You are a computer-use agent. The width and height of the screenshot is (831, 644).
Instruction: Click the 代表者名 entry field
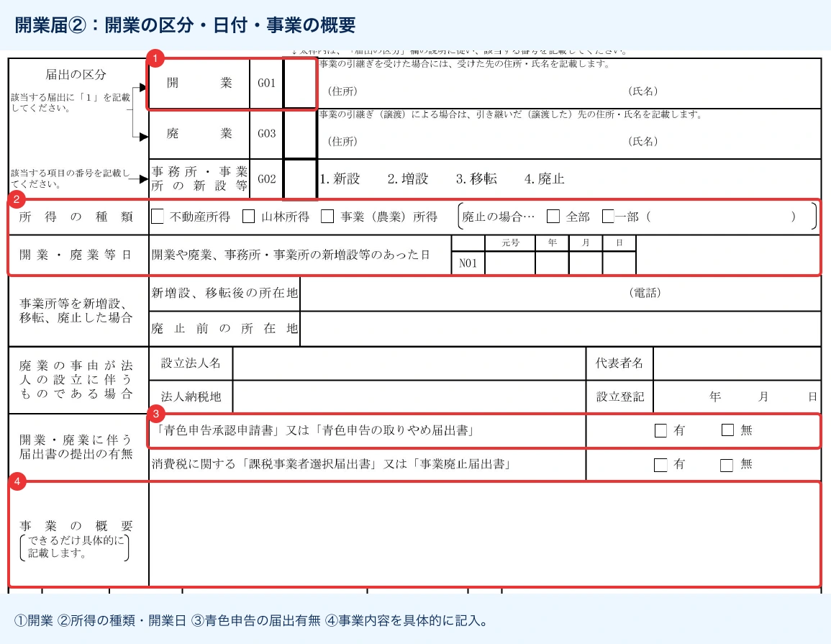[x=737, y=363]
